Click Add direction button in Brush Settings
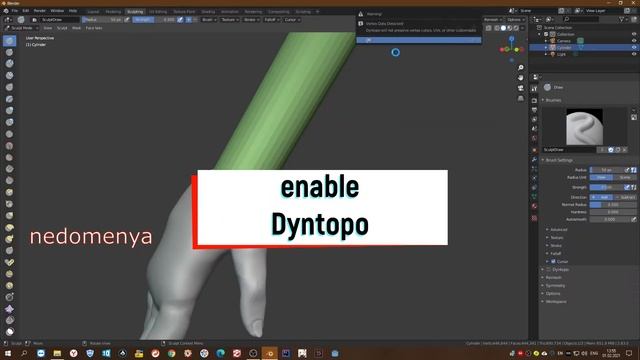 click(x=601, y=197)
